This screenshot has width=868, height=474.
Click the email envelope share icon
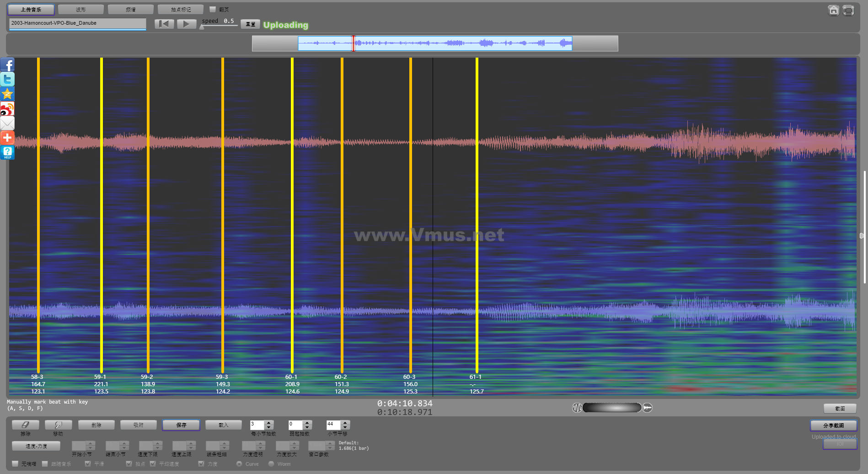[x=7, y=123]
